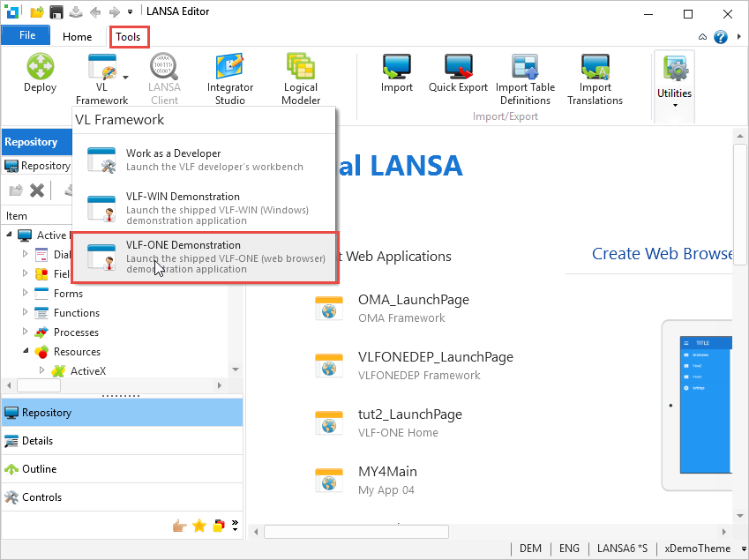
Task: Collapse the Resources tree node
Action: pyautogui.click(x=26, y=351)
